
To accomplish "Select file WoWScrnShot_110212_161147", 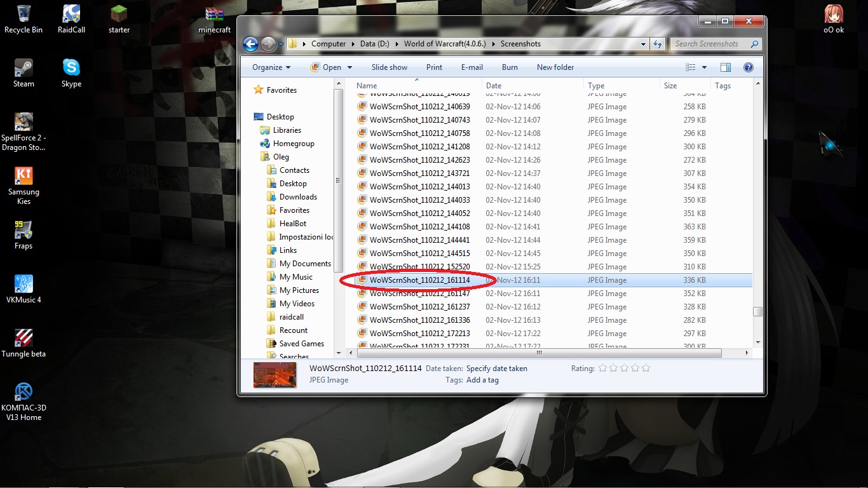I will (420, 294).
